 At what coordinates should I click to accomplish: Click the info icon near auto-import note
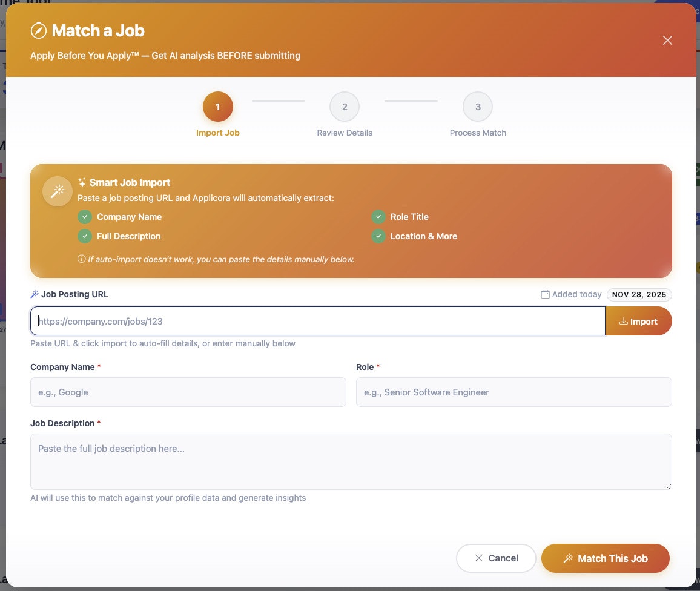tap(81, 259)
